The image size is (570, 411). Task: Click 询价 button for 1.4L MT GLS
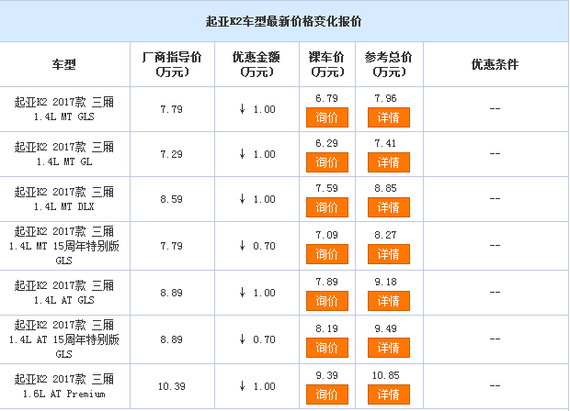[x=327, y=117]
